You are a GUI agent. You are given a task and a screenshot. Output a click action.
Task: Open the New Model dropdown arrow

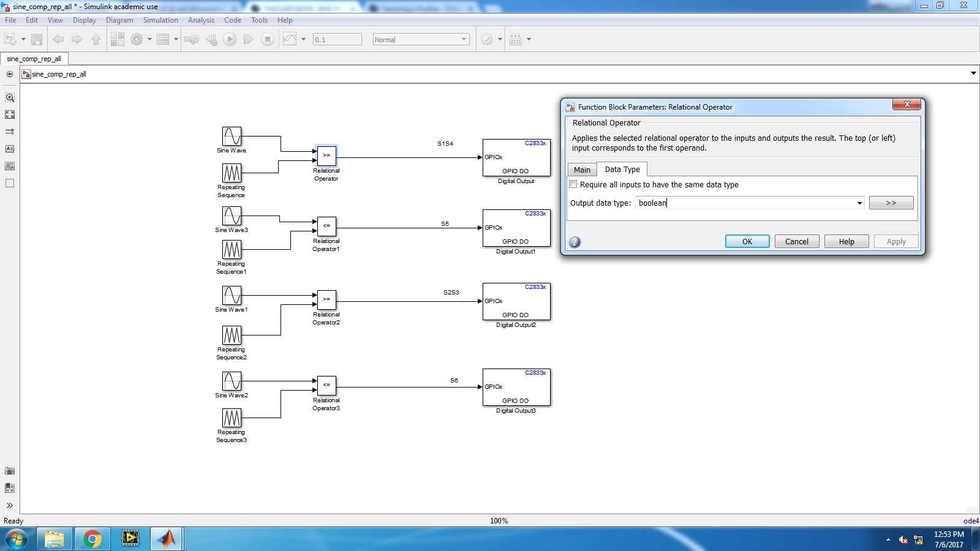tap(23, 39)
